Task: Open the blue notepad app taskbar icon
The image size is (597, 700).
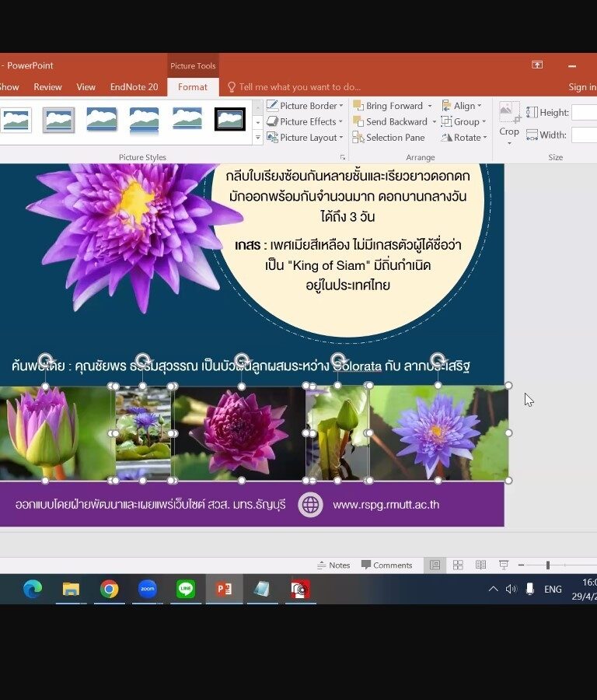Action: pyautogui.click(x=262, y=590)
